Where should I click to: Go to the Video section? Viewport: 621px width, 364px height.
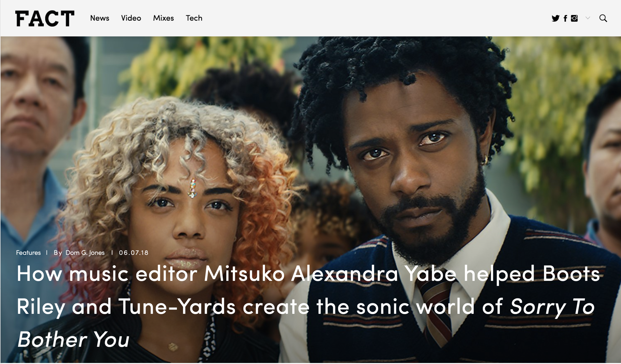click(x=131, y=18)
